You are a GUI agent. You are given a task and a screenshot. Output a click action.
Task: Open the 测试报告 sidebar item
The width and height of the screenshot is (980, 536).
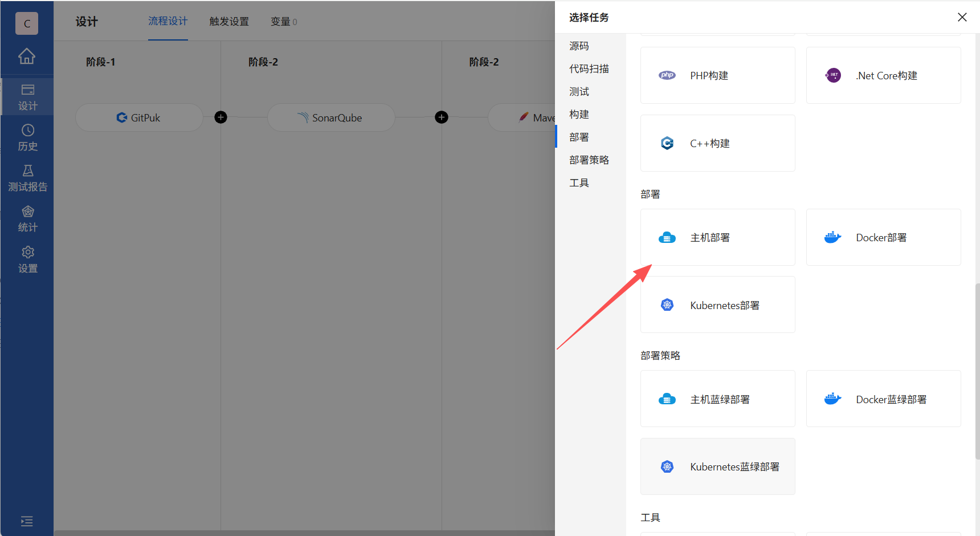(x=27, y=178)
